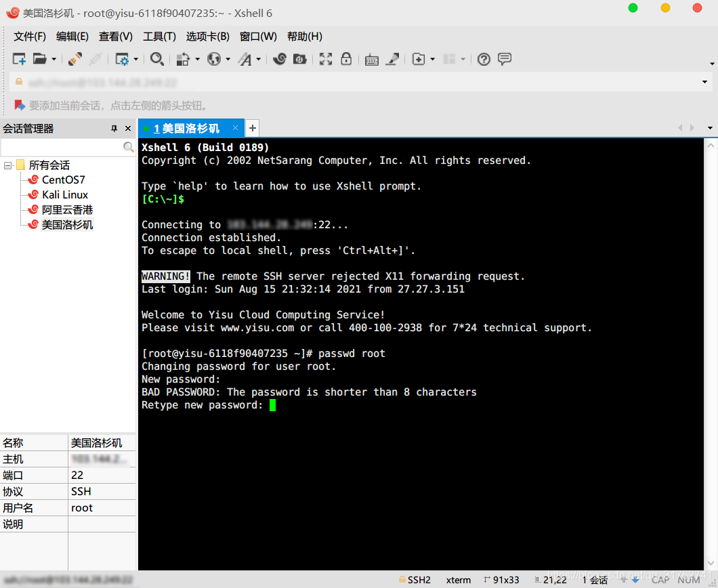Select the 阿里云香港 session
Viewport: 718px width, 588px height.
(x=67, y=210)
